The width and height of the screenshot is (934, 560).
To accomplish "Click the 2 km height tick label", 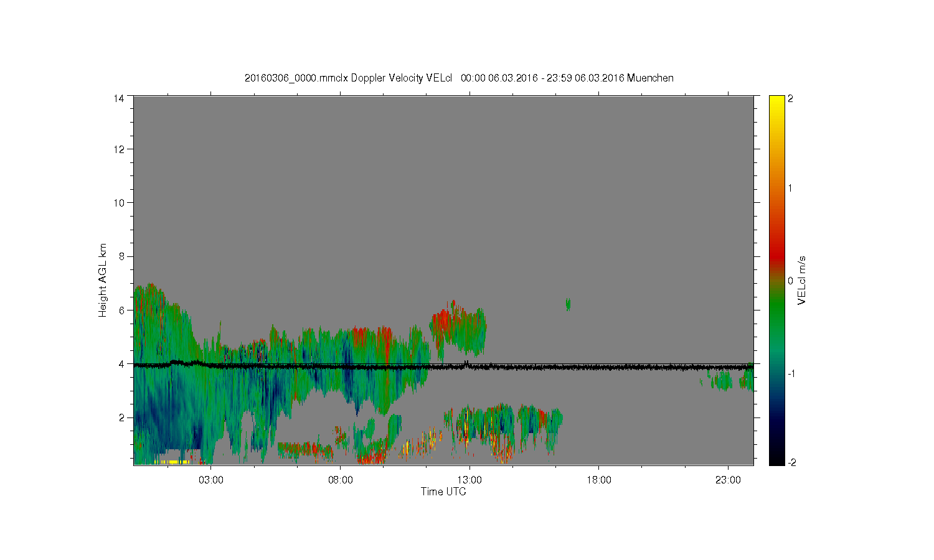I will [122, 418].
